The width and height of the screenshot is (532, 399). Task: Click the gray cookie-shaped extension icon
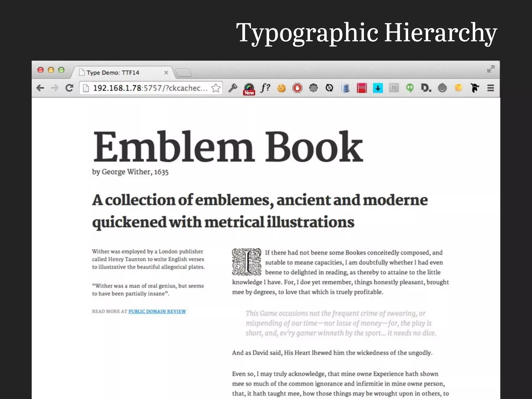[x=314, y=88]
